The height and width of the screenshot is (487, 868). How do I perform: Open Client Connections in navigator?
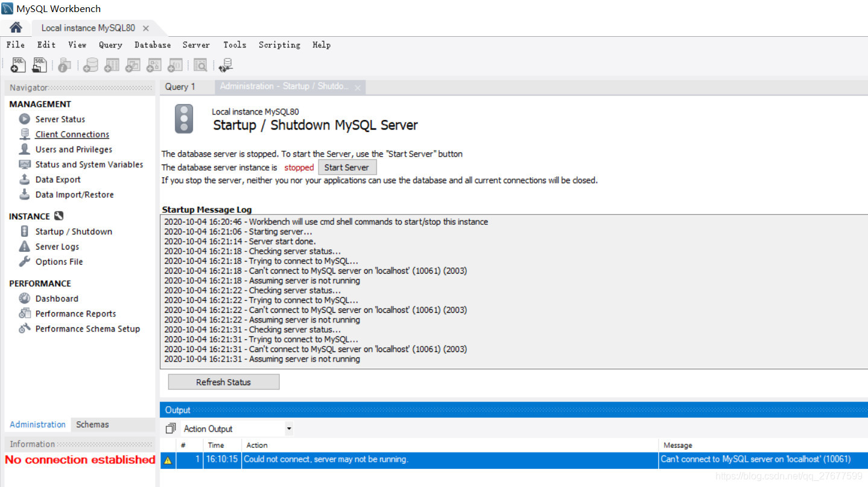72,134
